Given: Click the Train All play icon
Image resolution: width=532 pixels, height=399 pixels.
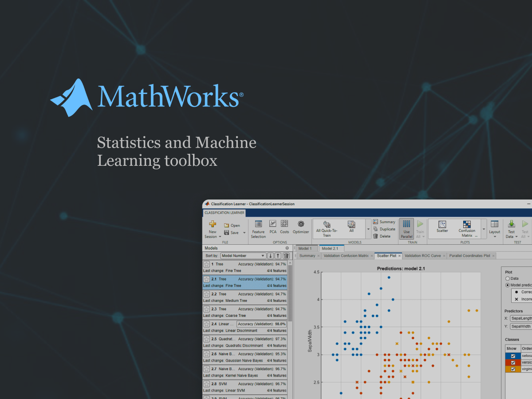Looking at the screenshot, I should [420, 224].
